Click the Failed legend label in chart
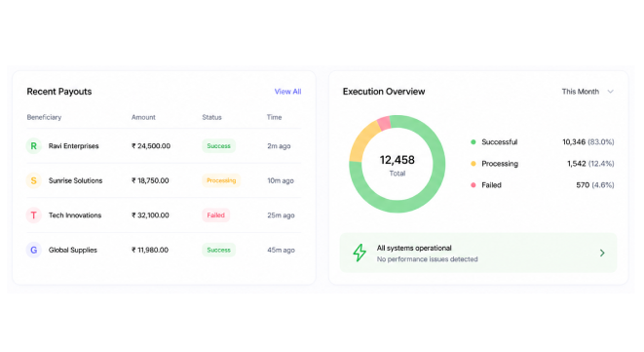 pos(491,185)
